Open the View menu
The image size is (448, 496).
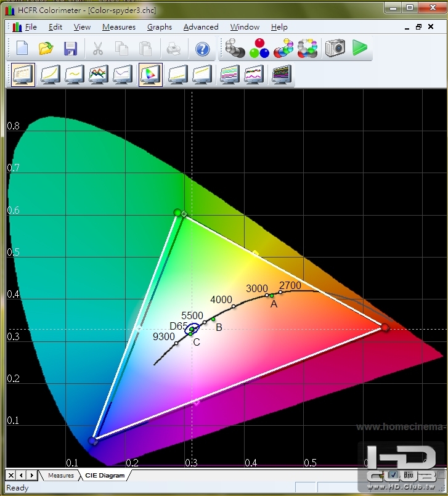pyautogui.click(x=82, y=27)
